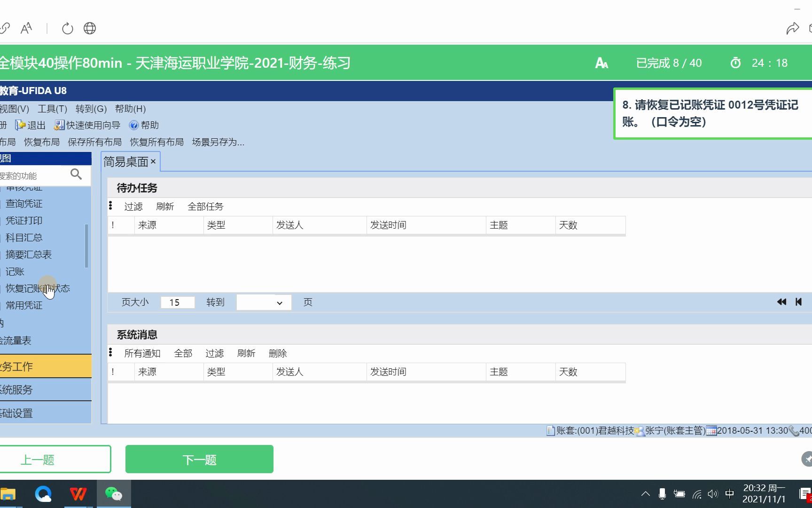Open 科目汇总 in the function tree
The image size is (812, 508).
[24, 238]
